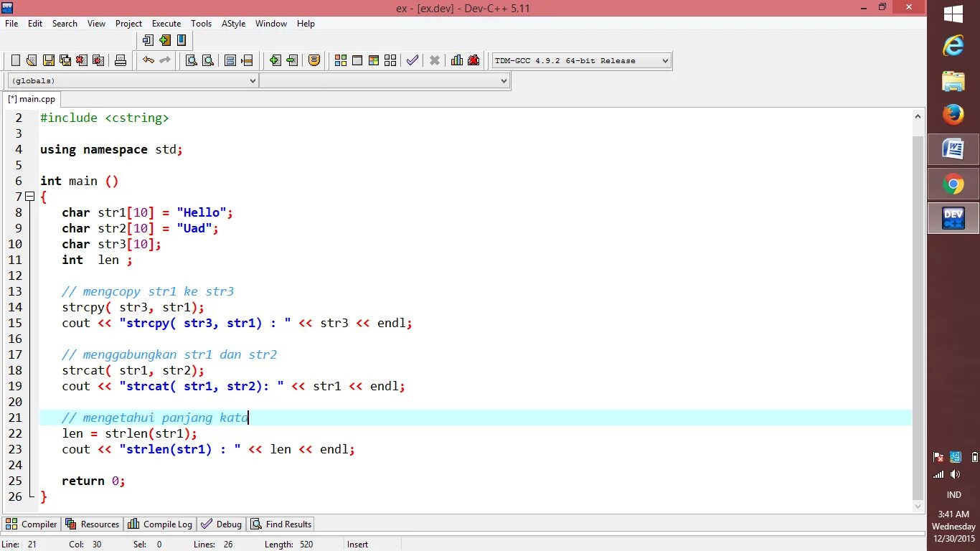The width and height of the screenshot is (980, 551).
Task: Switch to Word on the taskbar
Action: [953, 149]
